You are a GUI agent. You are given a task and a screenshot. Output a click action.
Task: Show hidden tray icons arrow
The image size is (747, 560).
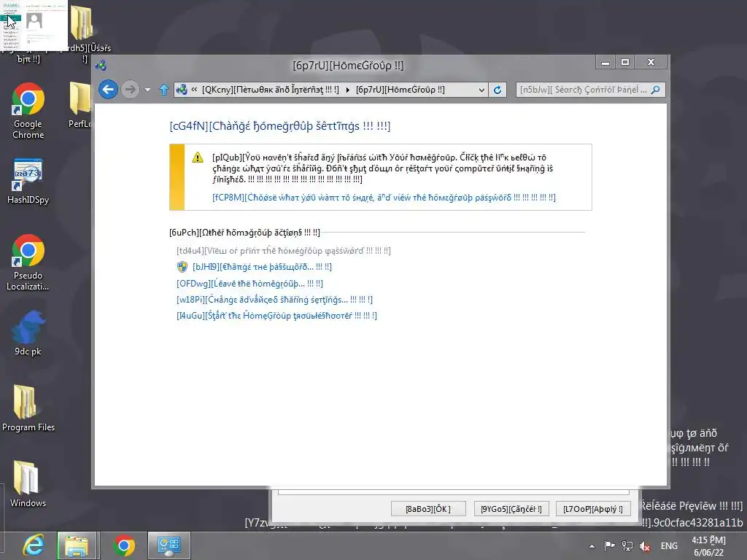(592, 546)
